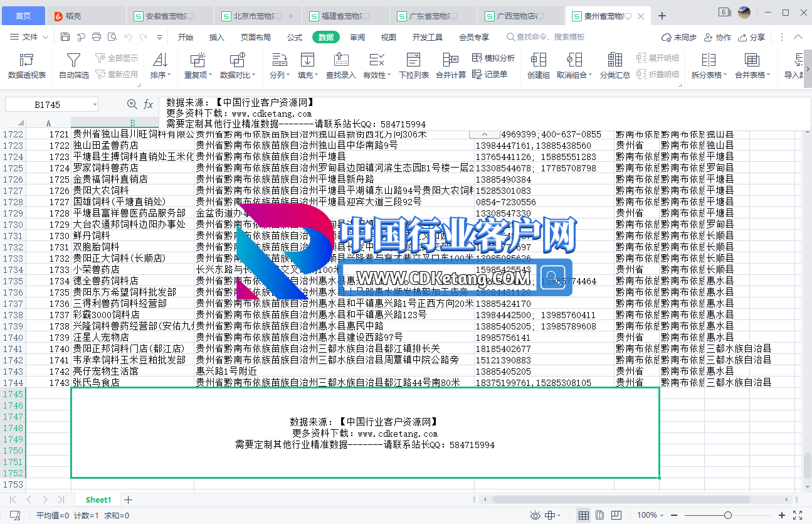This screenshot has height=524, width=812.
Task: Open the 填充 fill dropdown
Action: coord(307,66)
